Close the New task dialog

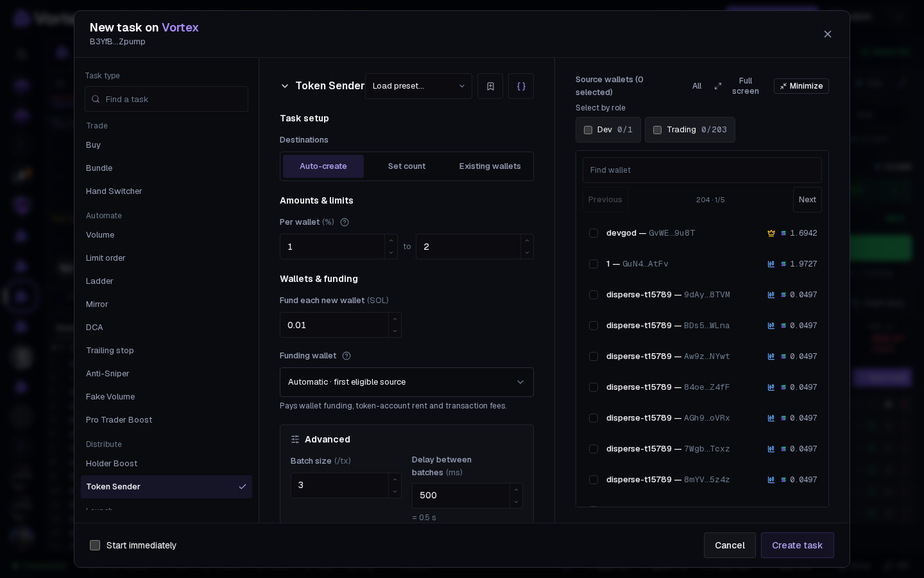point(828,34)
